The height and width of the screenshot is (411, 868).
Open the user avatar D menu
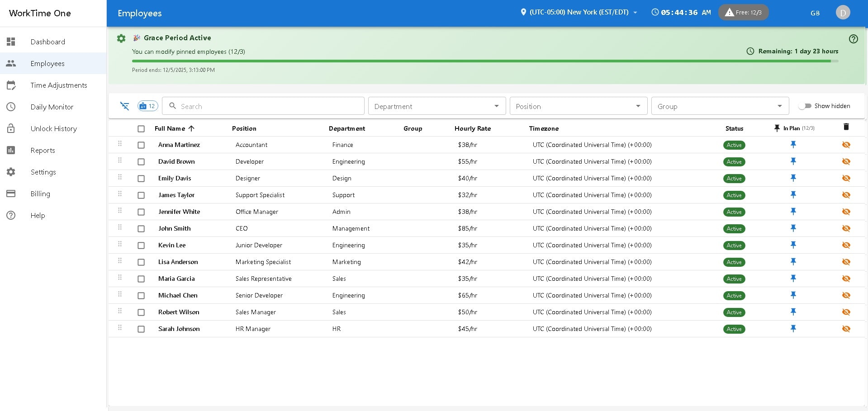point(843,13)
